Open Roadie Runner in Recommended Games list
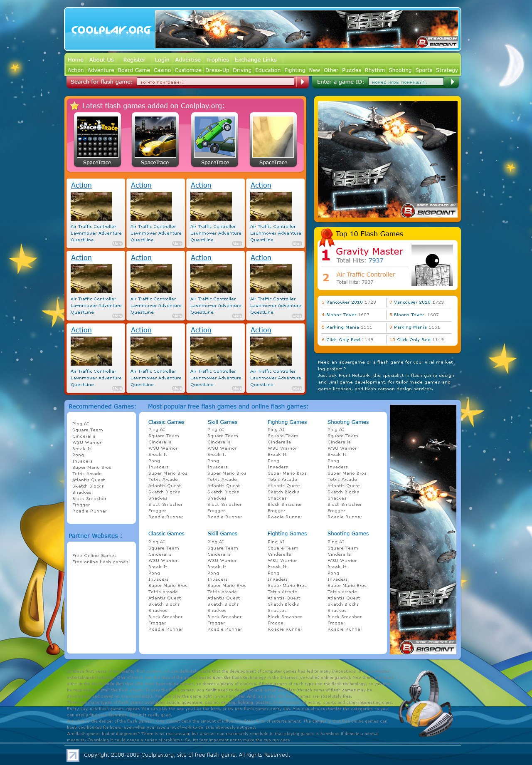 (90, 511)
